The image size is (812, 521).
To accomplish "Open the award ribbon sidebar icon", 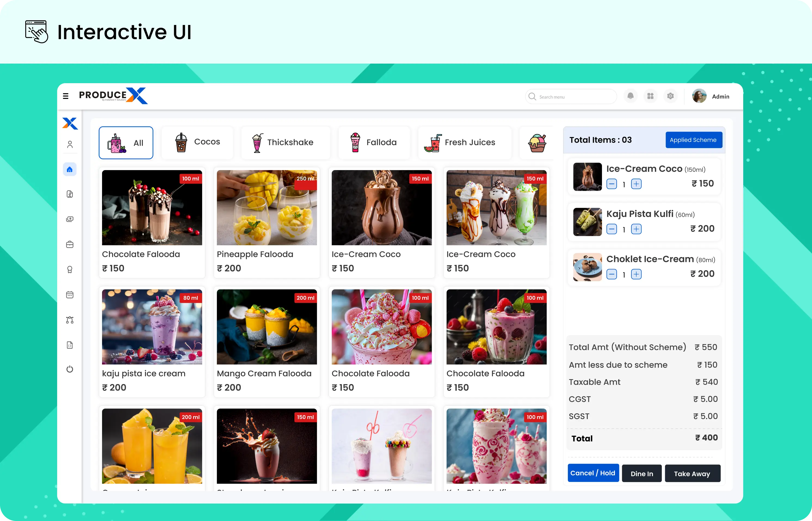I will [x=70, y=270].
